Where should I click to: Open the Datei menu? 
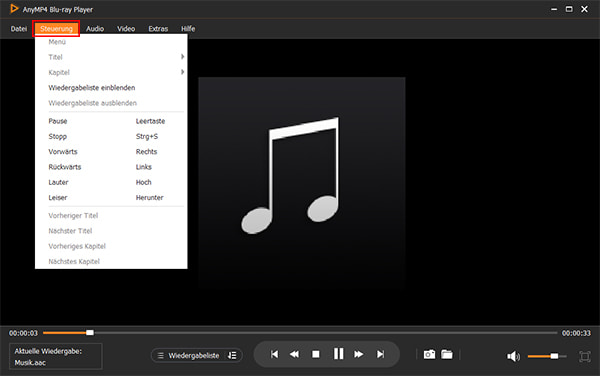[x=19, y=29]
